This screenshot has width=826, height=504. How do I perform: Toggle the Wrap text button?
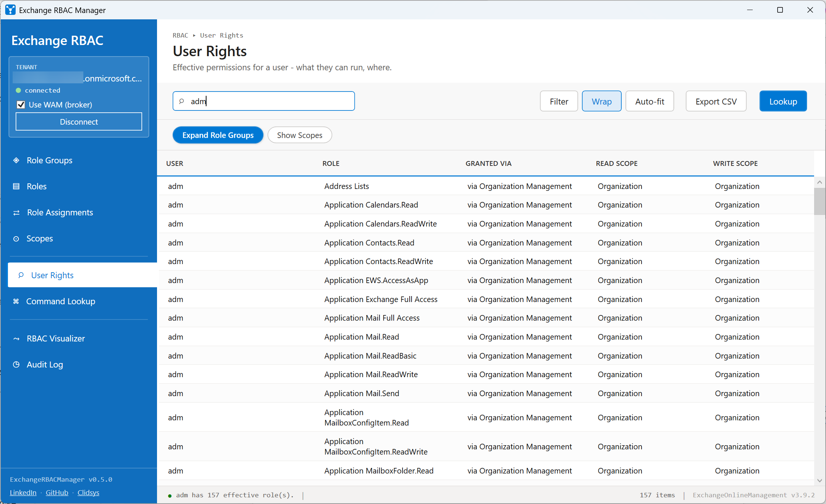(x=602, y=101)
